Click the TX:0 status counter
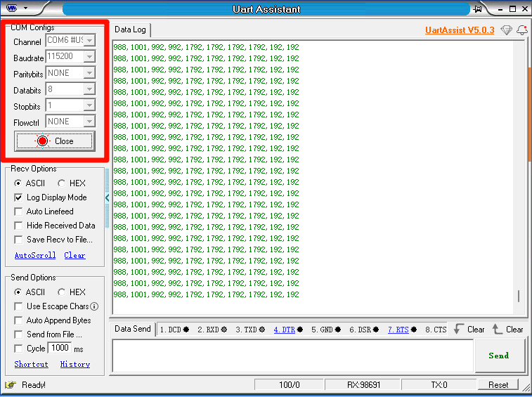Image resolution: width=532 pixels, height=397 pixels. [439, 385]
